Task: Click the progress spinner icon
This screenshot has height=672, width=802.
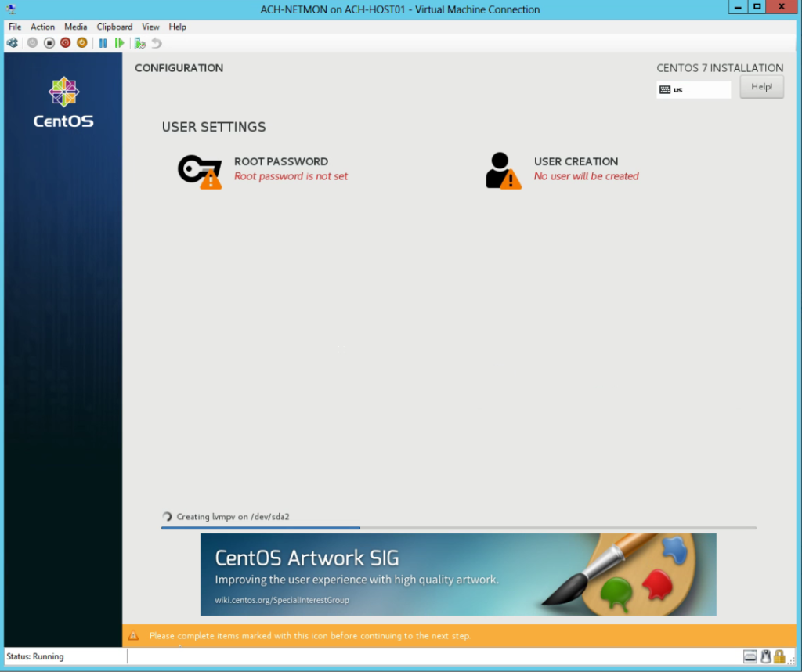Action: coord(167,516)
